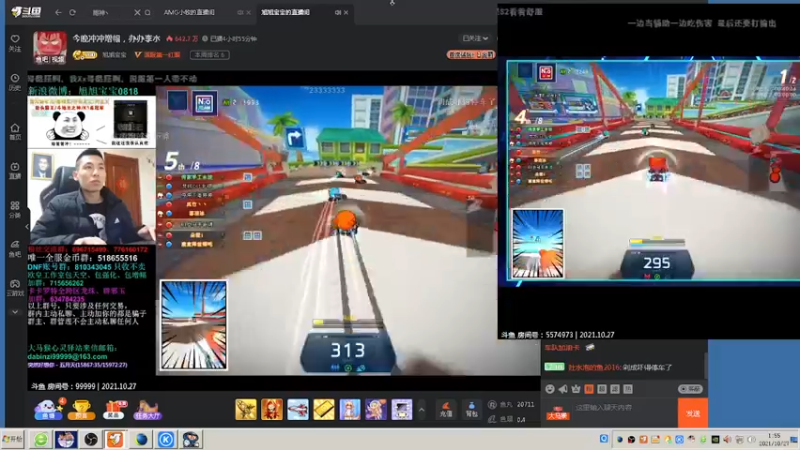Screen dimensions: 800x450
Task: Close the 旭旭宝宝 stream room tab
Action: tap(346, 12)
